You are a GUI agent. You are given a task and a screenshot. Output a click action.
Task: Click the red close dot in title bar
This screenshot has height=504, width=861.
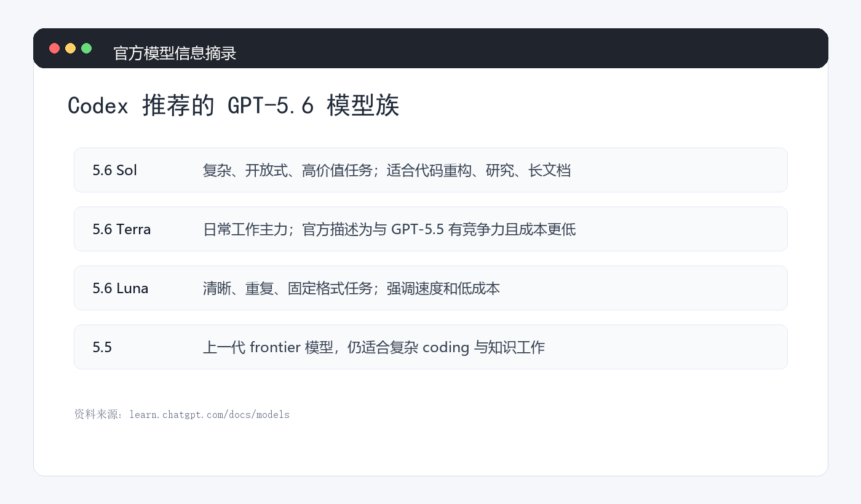pos(54,48)
